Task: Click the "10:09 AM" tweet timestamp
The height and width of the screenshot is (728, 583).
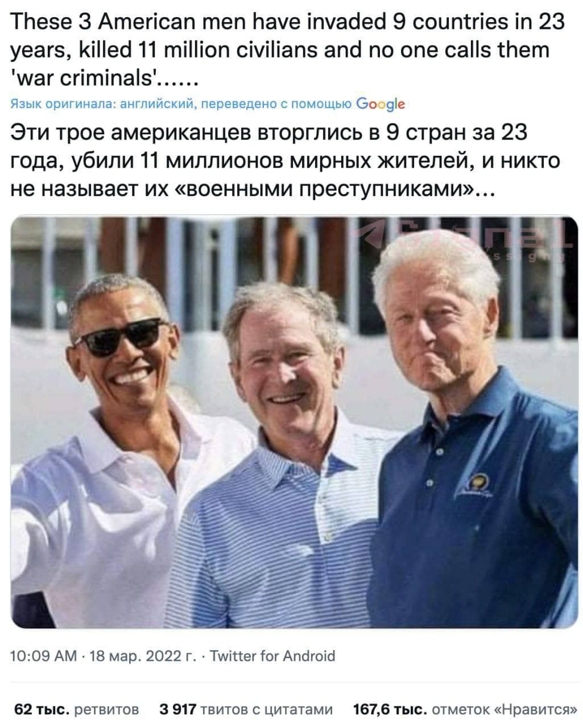Action: click(x=44, y=656)
